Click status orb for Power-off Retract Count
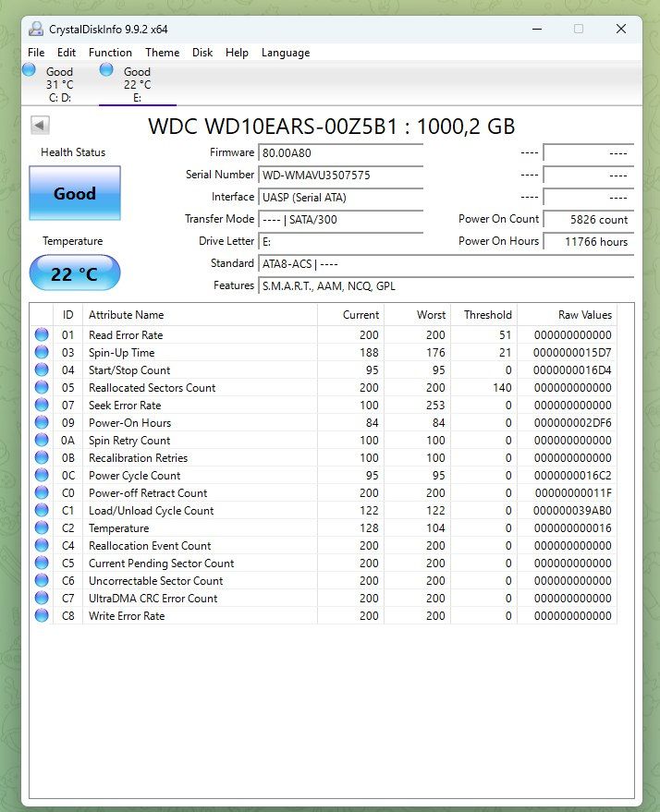 42,492
